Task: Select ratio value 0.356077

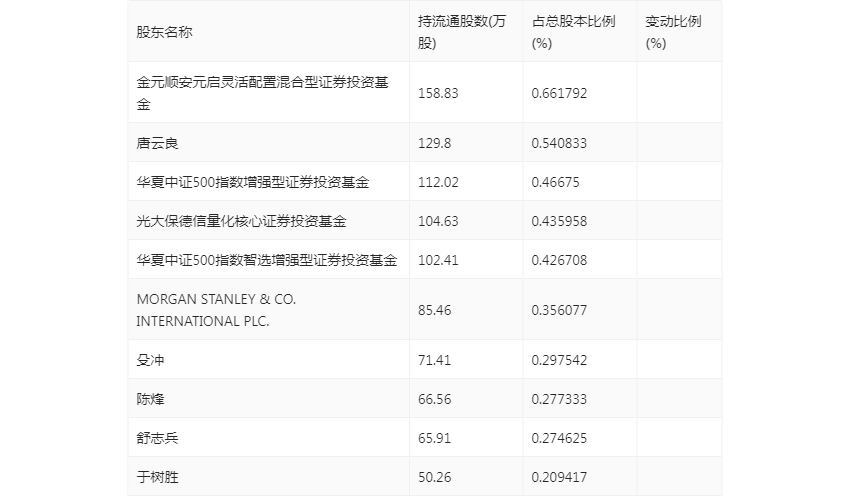Action: coord(559,310)
